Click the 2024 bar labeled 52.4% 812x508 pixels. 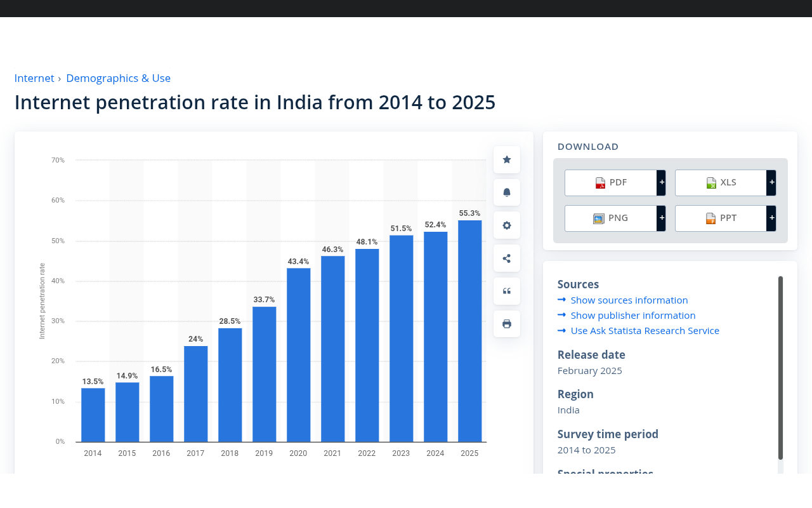click(435, 337)
